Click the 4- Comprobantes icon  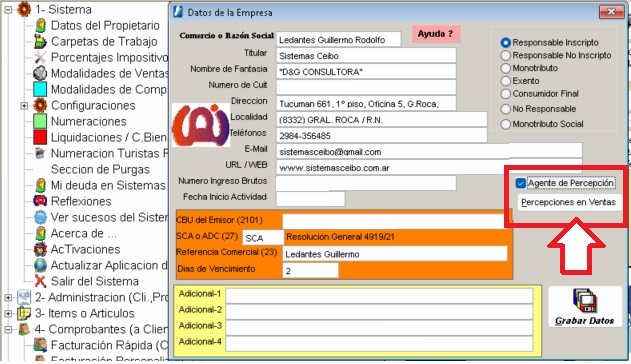point(24,329)
